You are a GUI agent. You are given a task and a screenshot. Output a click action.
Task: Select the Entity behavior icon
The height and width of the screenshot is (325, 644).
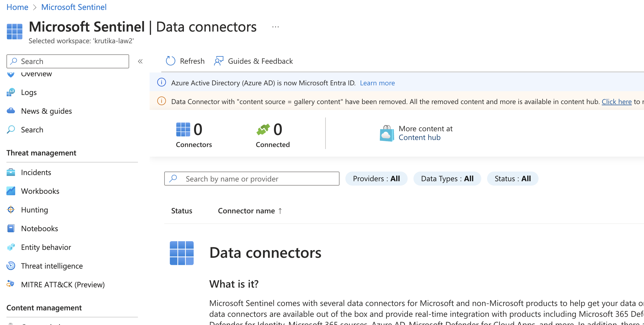tap(11, 247)
